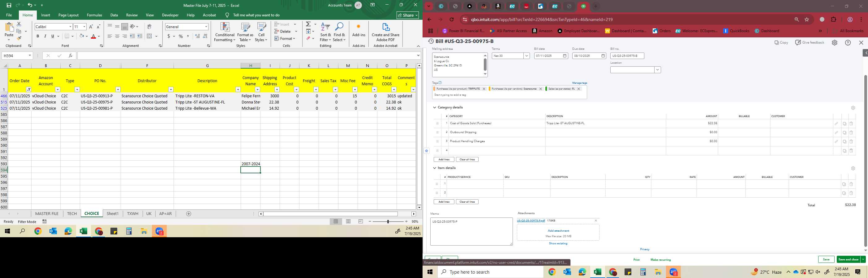
Task: Increase font size with the large A icon
Action: (x=91, y=27)
